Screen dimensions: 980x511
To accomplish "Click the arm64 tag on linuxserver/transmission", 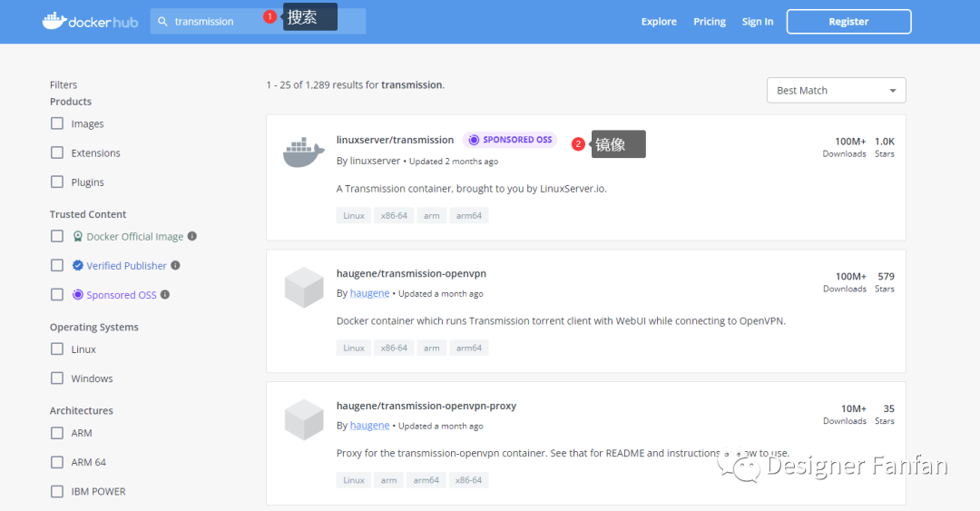I will (469, 215).
